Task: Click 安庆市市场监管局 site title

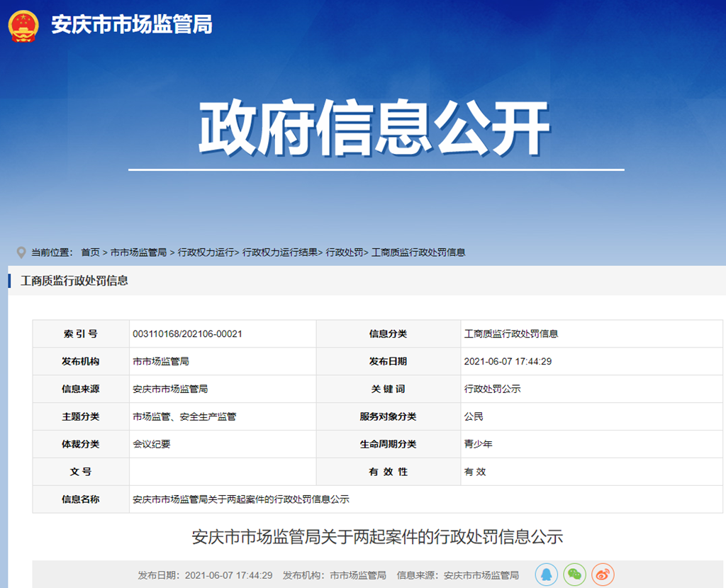Action: point(131,24)
